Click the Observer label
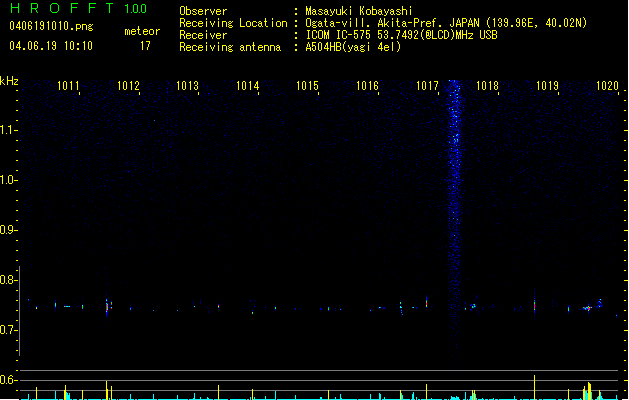This screenshot has width=629, height=400. point(203,11)
